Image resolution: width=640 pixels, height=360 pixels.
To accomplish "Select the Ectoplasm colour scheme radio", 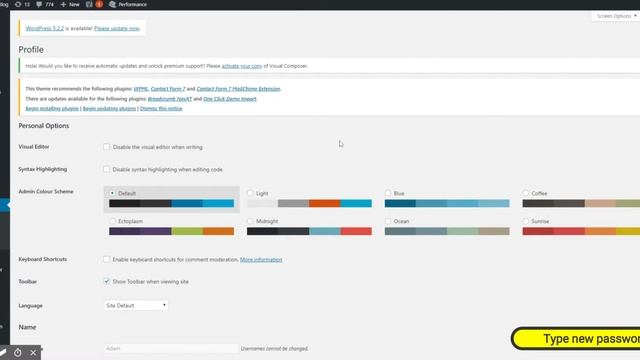I will point(112,221).
